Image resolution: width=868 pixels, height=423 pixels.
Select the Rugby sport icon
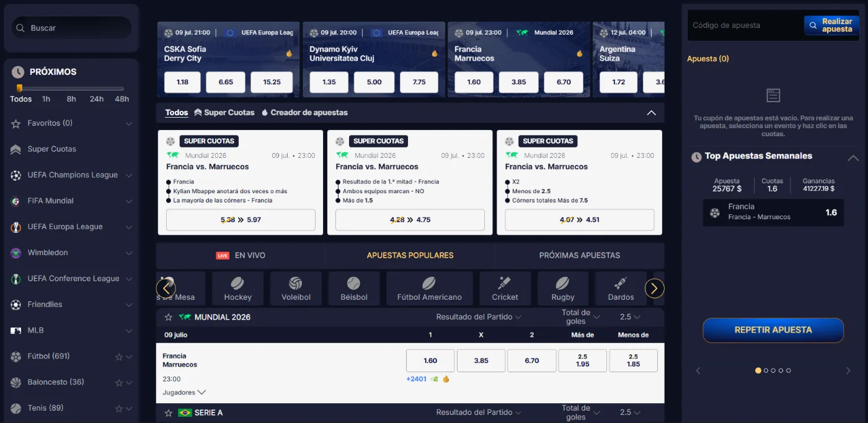click(562, 283)
